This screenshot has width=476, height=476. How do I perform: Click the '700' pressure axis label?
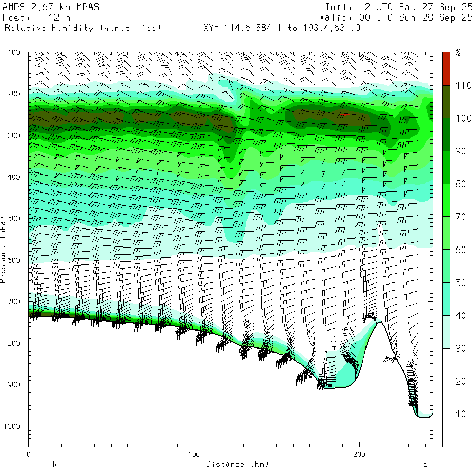coord(14,301)
